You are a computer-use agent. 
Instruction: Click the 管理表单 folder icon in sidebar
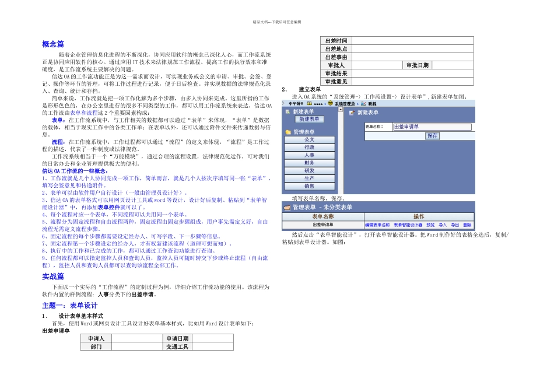288,132
